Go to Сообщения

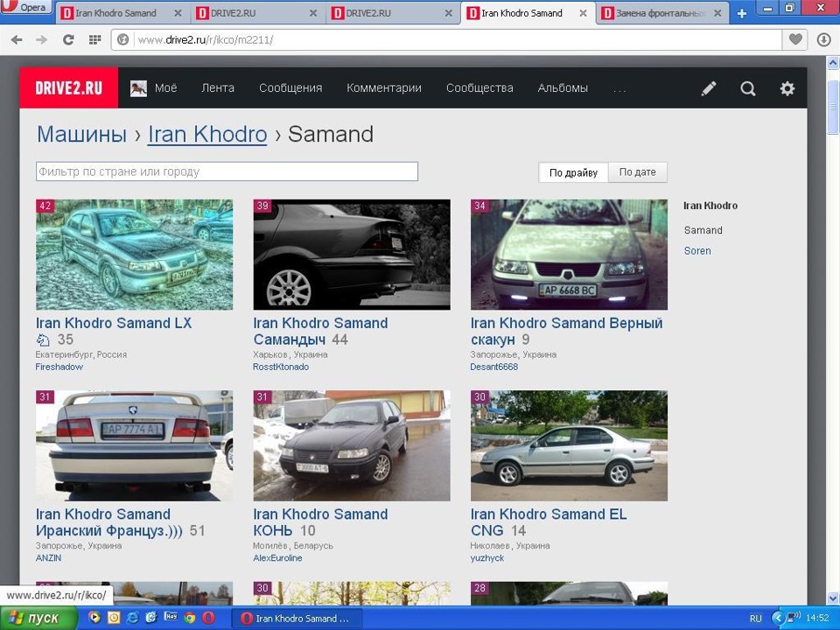click(x=290, y=87)
